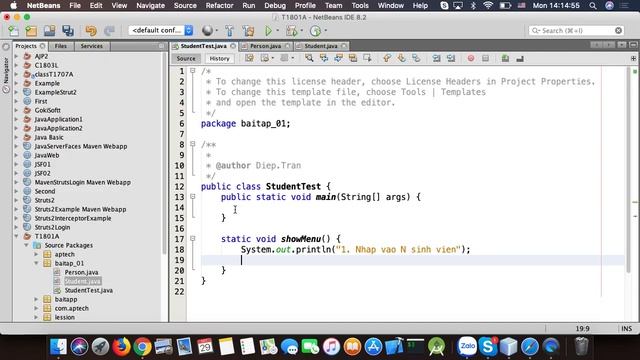Collapse the baitap_01 package
Image resolution: width=640 pixels, height=360 pixels.
[x=36, y=263]
